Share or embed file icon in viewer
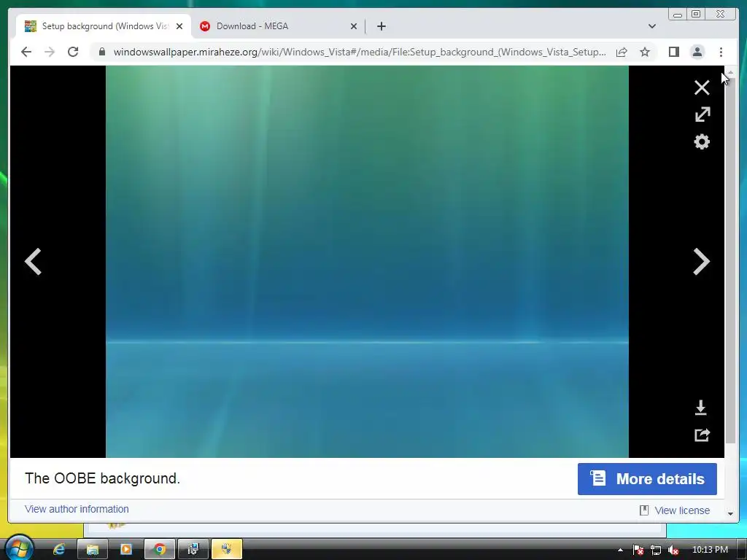 click(702, 435)
